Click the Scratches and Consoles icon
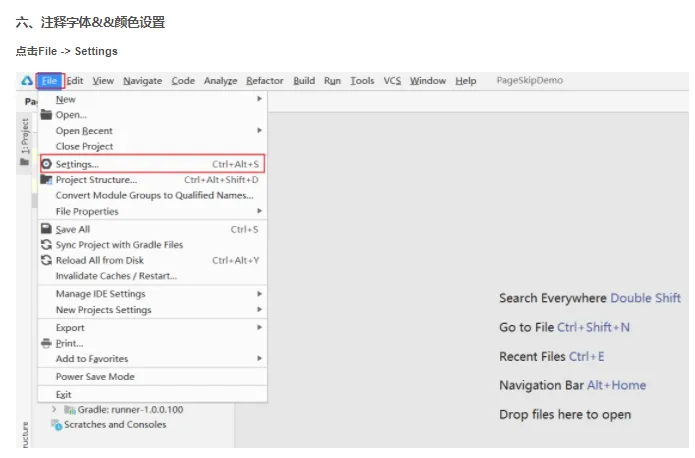The height and width of the screenshot is (458, 695). 56,425
